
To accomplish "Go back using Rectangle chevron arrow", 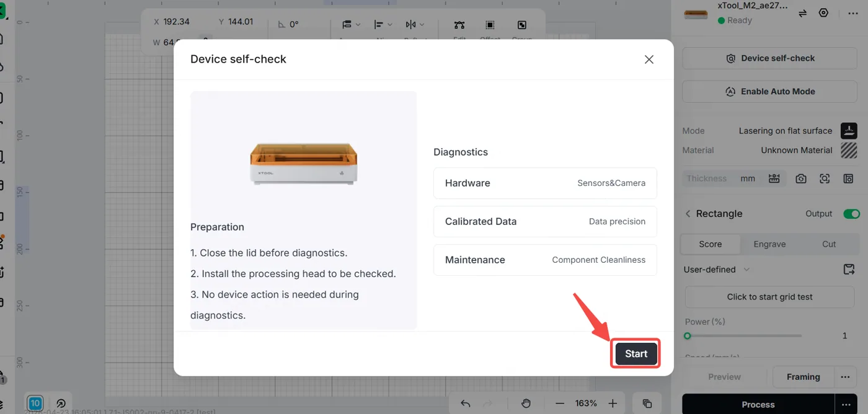I will coord(688,214).
